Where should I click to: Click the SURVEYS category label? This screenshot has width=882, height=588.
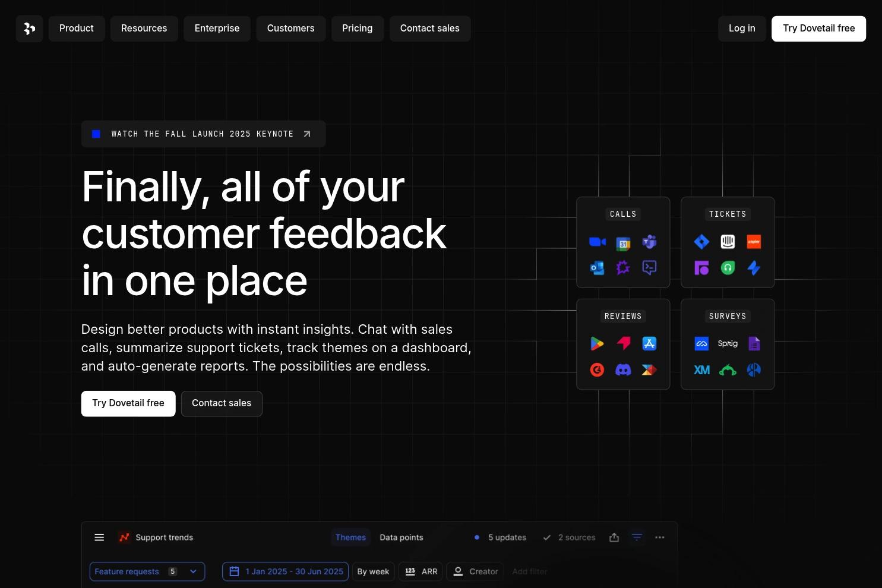click(x=728, y=316)
